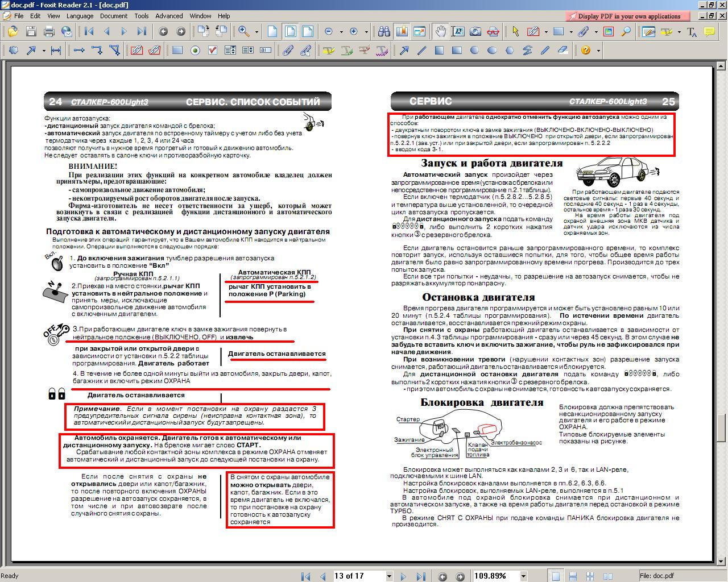Select the Polygon drawing tool

(x=510, y=51)
